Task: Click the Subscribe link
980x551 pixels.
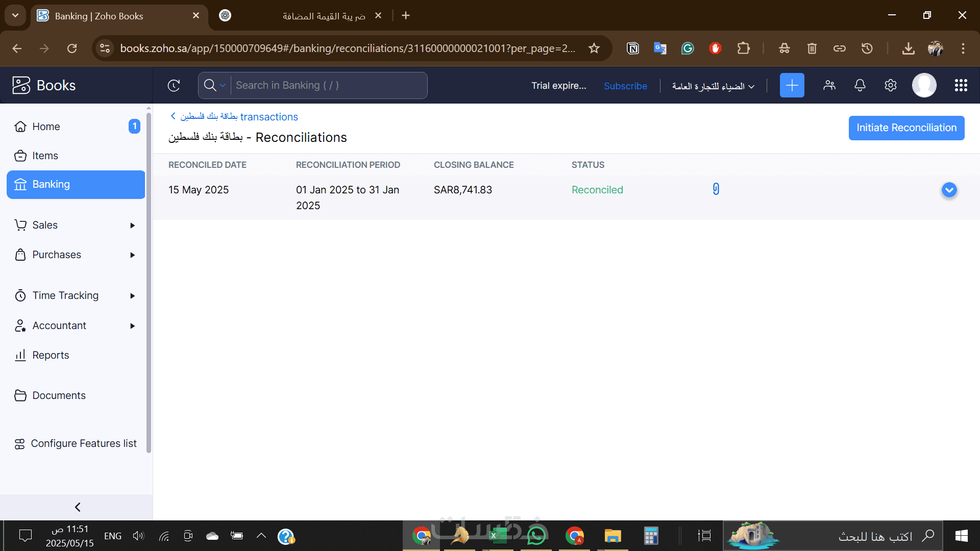Action: point(625,86)
